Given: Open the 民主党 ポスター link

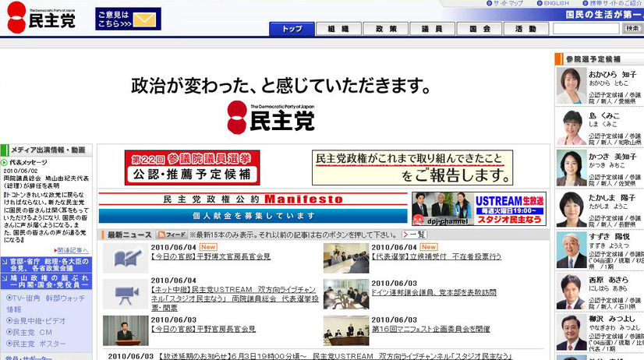Looking at the screenshot, I should click(36, 344).
